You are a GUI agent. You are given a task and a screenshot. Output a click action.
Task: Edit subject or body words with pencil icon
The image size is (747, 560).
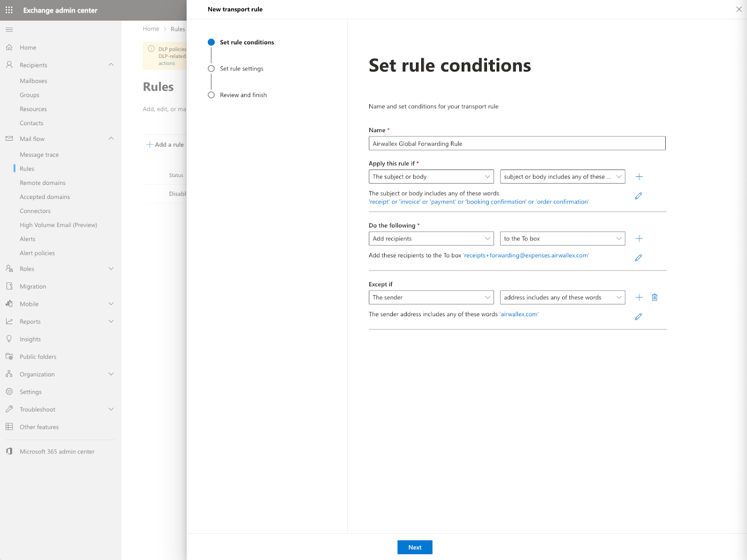tap(638, 196)
